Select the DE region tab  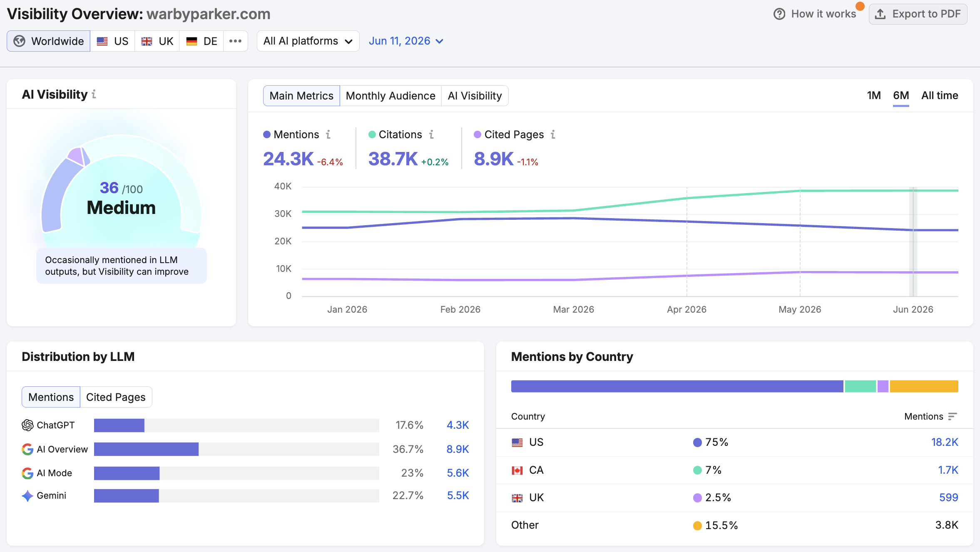(201, 41)
